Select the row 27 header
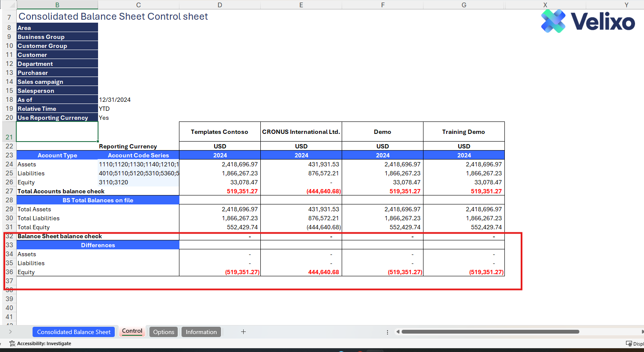Screen dimensions: 644x352 [9, 191]
